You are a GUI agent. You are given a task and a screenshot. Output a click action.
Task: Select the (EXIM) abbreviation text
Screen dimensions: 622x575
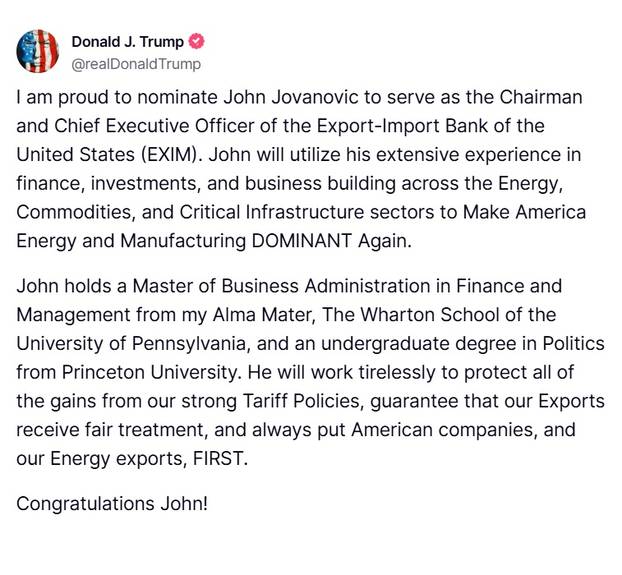(x=169, y=155)
